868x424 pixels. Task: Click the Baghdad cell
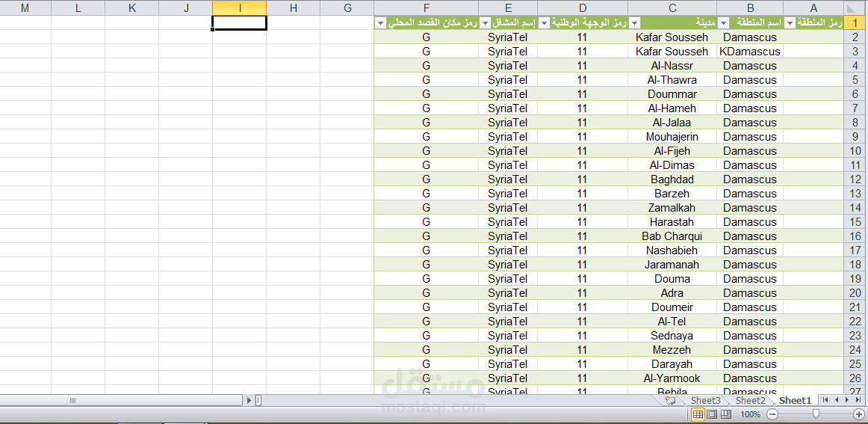[672, 179]
